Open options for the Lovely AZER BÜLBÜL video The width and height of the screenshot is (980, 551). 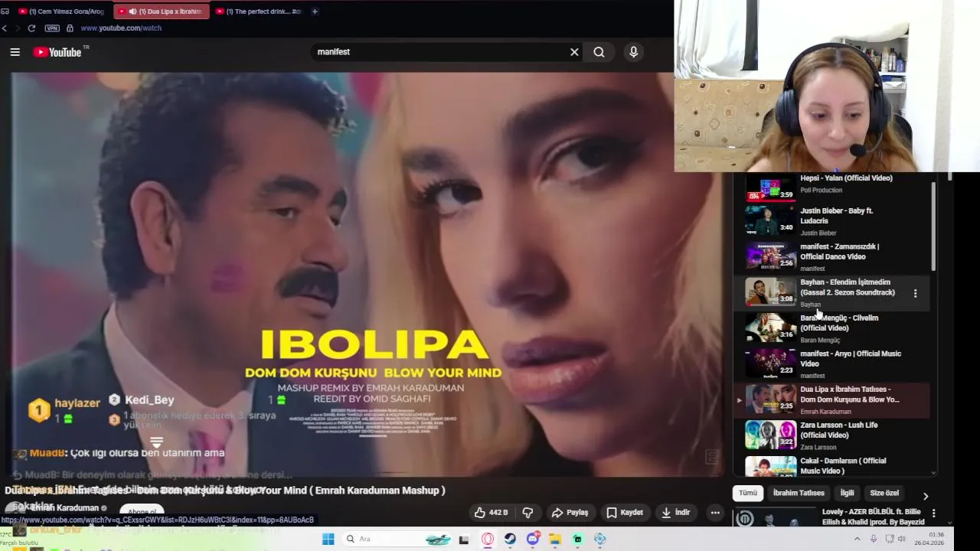[x=933, y=513]
